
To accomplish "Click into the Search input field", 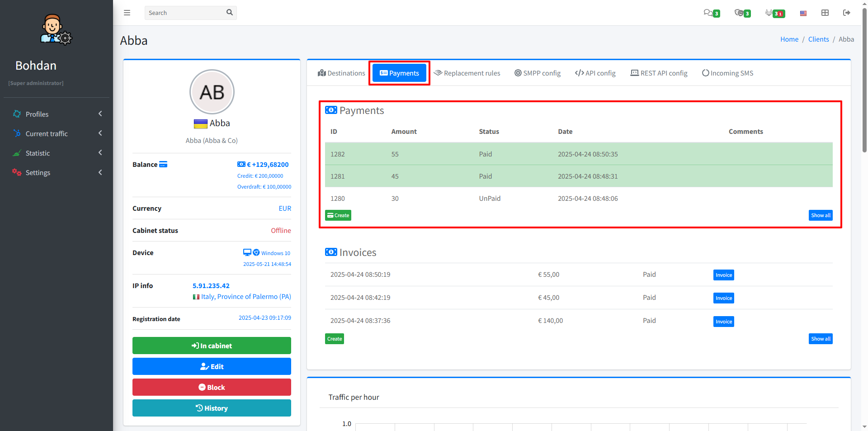I will coord(185,13).
